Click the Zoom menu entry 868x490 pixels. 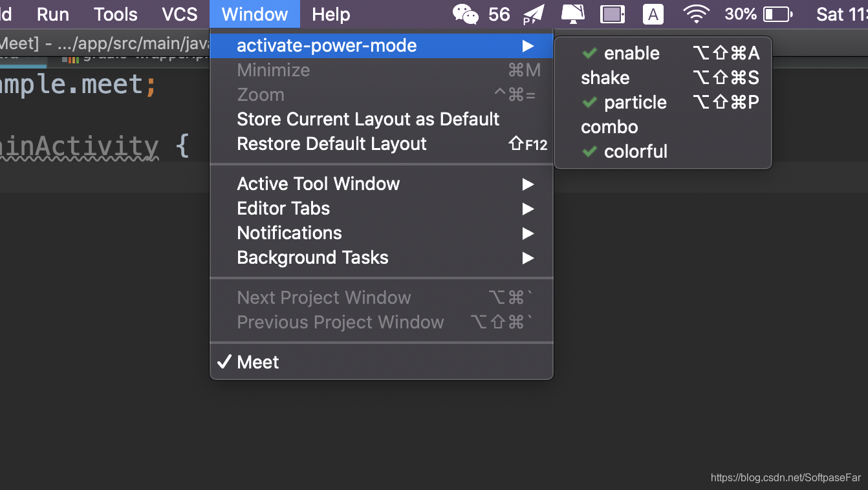click(x=382, y=94)
